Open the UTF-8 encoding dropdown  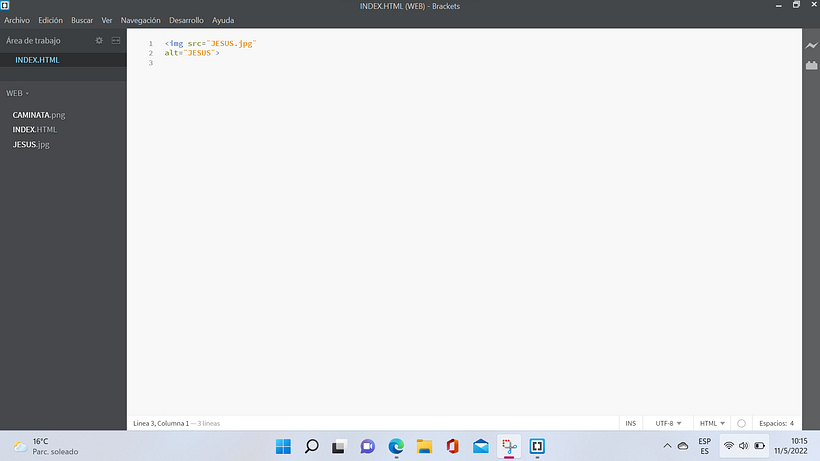[668, 423]
